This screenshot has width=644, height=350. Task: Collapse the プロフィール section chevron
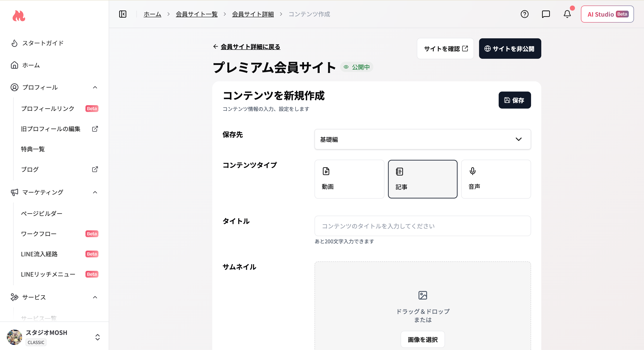pos(95,87)
